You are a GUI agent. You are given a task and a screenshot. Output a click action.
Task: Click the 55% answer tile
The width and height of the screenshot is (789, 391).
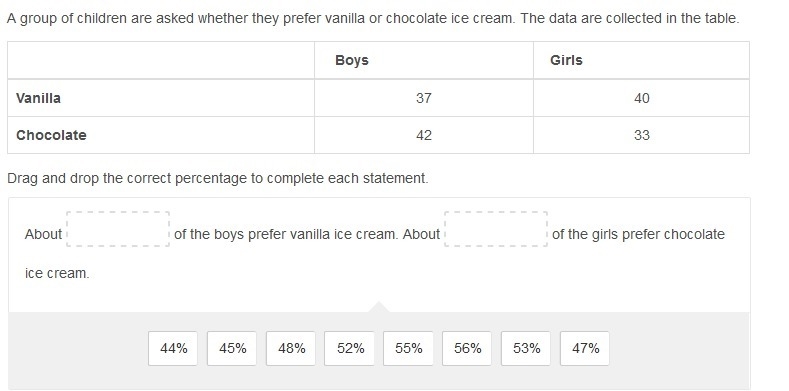(x=408, y=348)
